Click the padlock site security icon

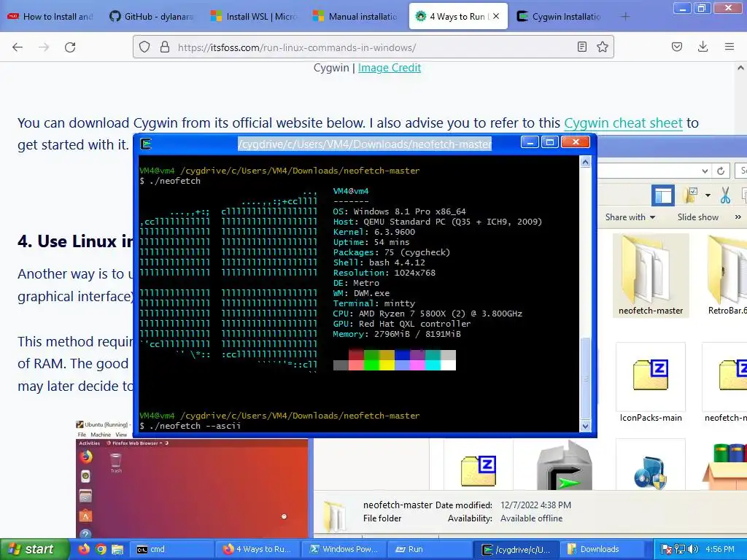165,47
